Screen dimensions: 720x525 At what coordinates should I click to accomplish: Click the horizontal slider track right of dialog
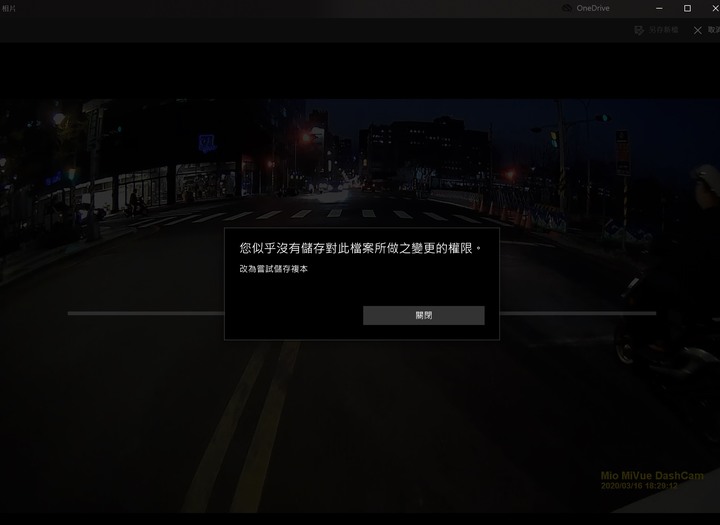(578, 313)
